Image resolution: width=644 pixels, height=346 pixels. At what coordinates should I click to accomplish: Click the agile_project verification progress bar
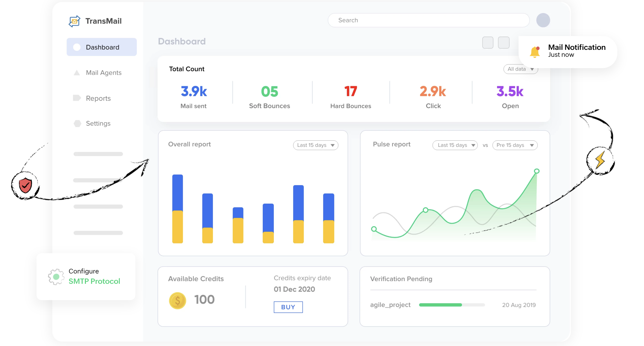[452, 305]
